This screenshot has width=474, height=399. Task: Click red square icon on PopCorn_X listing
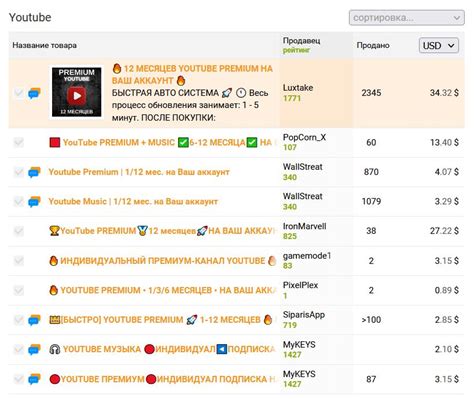pos(55,142)
